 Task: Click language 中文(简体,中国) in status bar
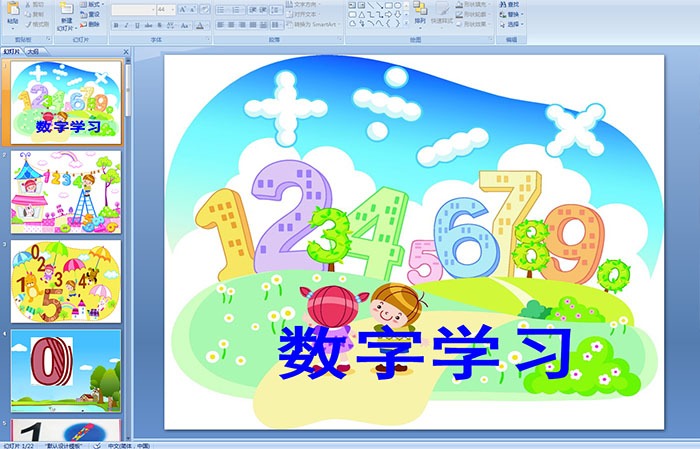[129, 446]
